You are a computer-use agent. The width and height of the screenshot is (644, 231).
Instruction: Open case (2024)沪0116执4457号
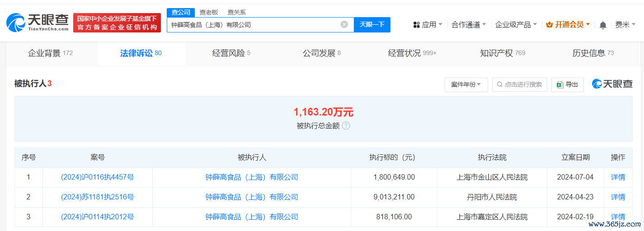tap(98, 177)
